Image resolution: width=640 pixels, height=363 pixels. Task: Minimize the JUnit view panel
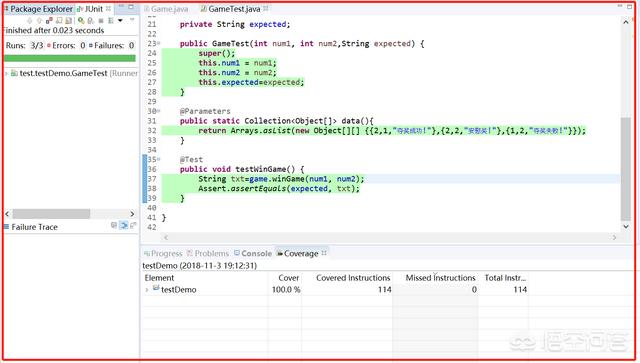tap(121, 7)
